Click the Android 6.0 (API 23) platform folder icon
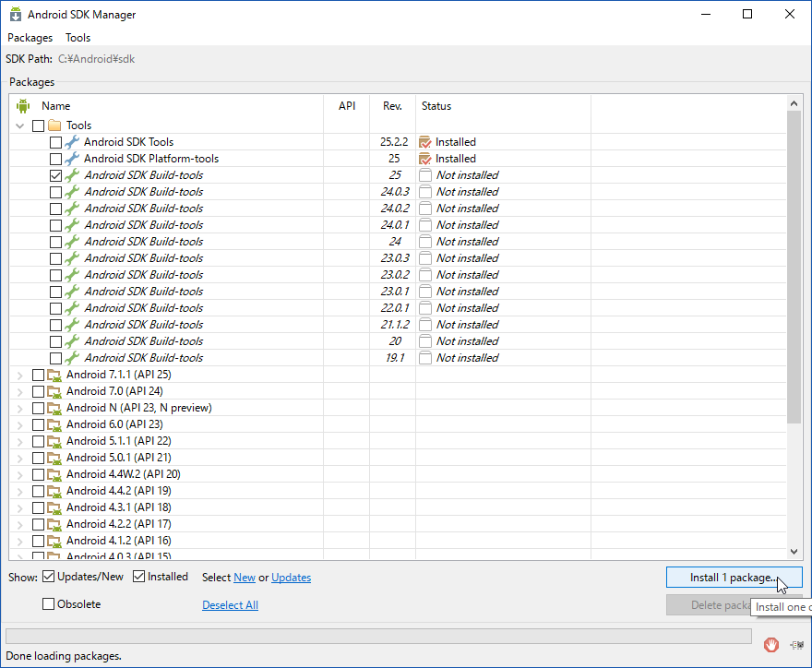Image resolution: width=812 pixels, height=668 pixels. 54,424
